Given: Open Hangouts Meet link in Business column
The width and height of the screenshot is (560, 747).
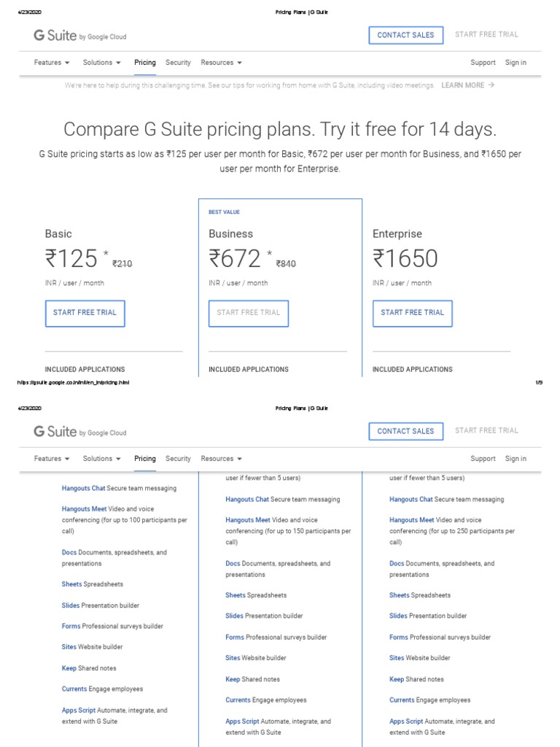Looking at the screenshot, I should [248, 520].
